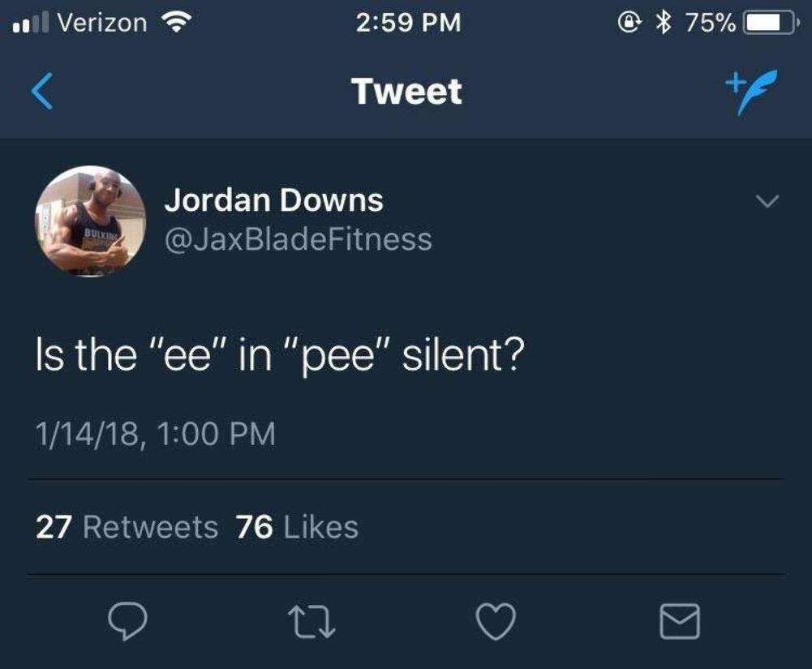The width and height of the screenshot is (812, 669).
Task: Reply using the speech bubble icon
Action: (126, 621)
